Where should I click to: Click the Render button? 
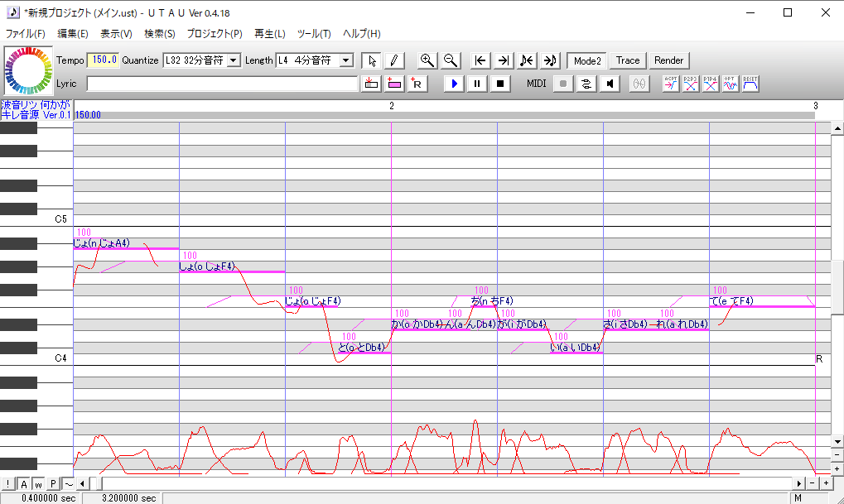coord(669,60)
